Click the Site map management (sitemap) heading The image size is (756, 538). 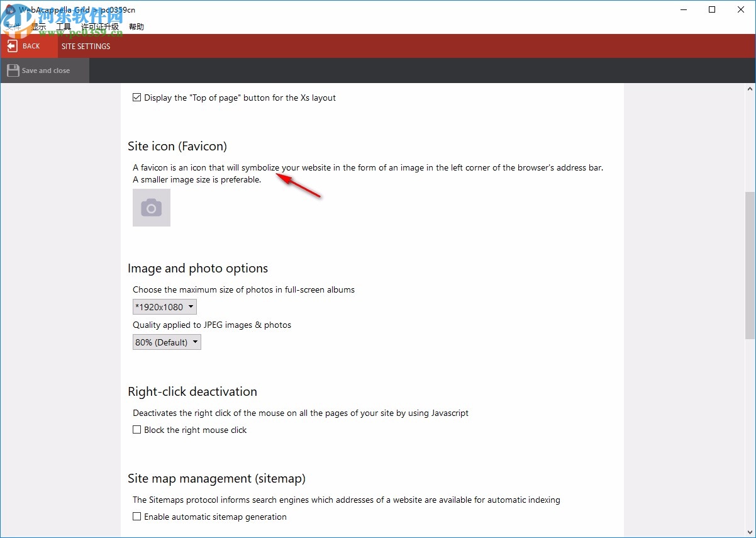216,478
